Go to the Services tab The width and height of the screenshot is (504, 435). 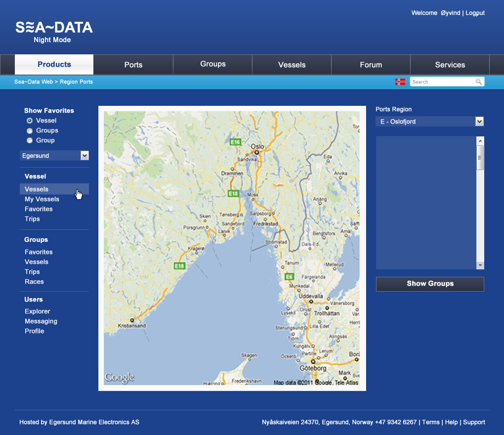click(x=450, y=65)
